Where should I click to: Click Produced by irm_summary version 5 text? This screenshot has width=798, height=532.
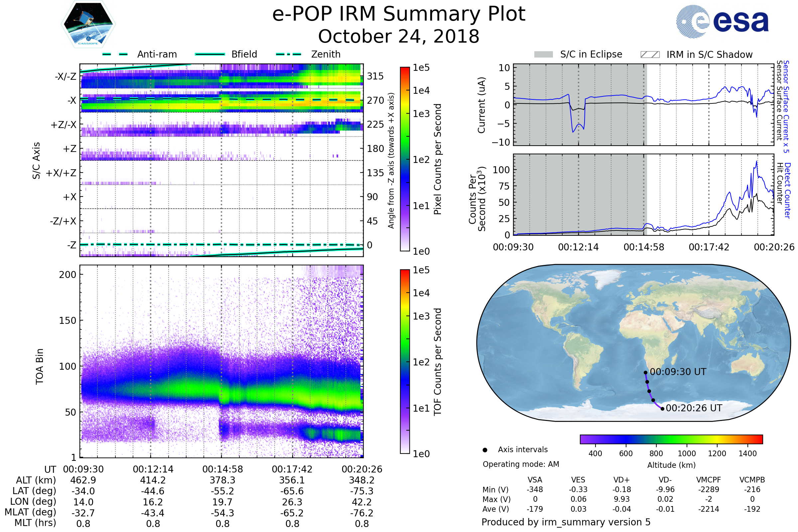(566, 522)
